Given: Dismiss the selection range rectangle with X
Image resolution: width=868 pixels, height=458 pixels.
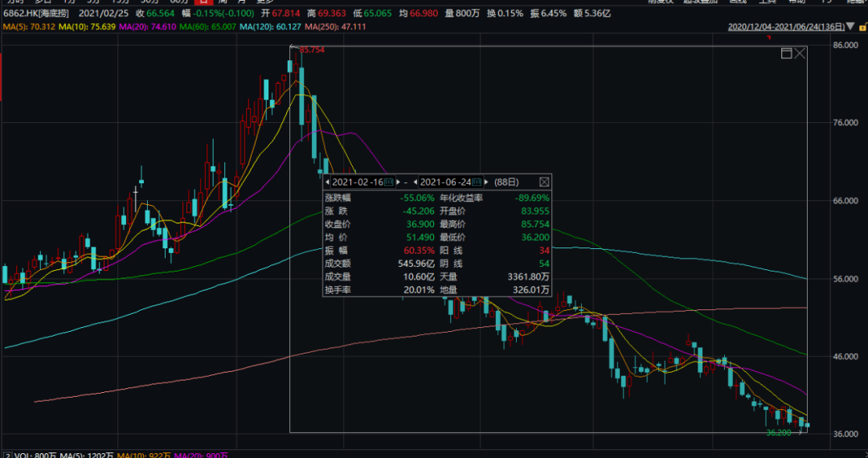Looking at the screenshot, I should pyautogui.click(x=800, y=53).
